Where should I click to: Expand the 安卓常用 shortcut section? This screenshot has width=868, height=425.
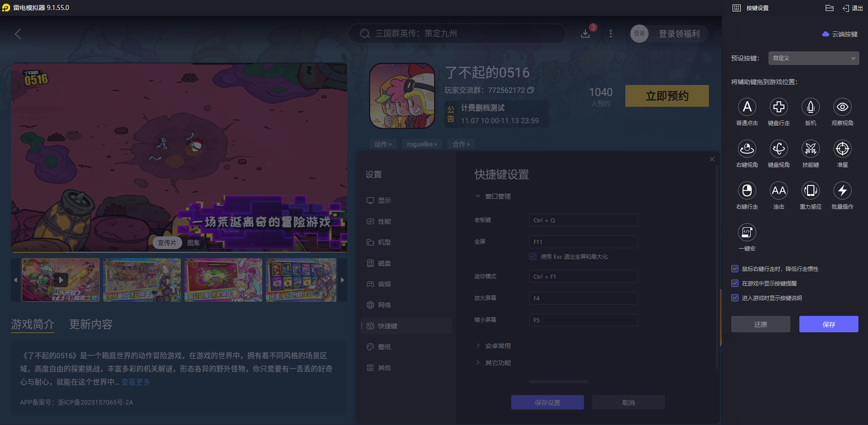497,345
